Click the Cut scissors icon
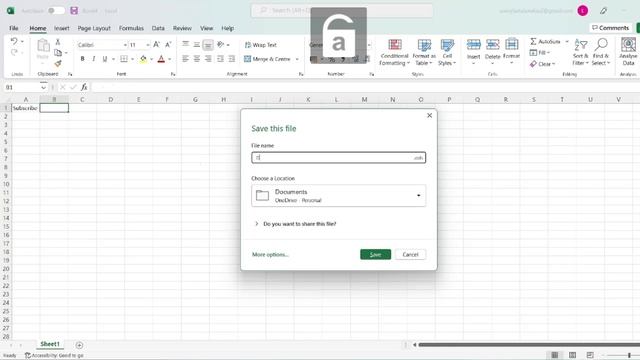This screenshot has width=640, height=360. (x=58, y=42)
